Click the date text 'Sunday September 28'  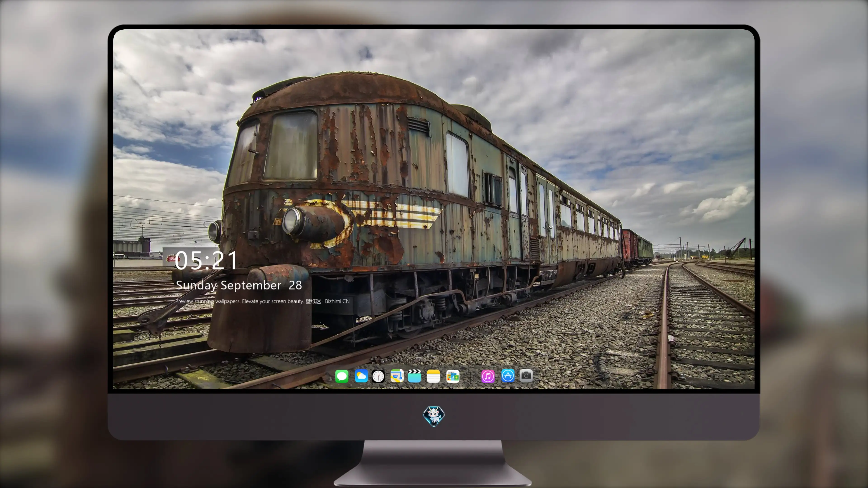tap(239, 285)
